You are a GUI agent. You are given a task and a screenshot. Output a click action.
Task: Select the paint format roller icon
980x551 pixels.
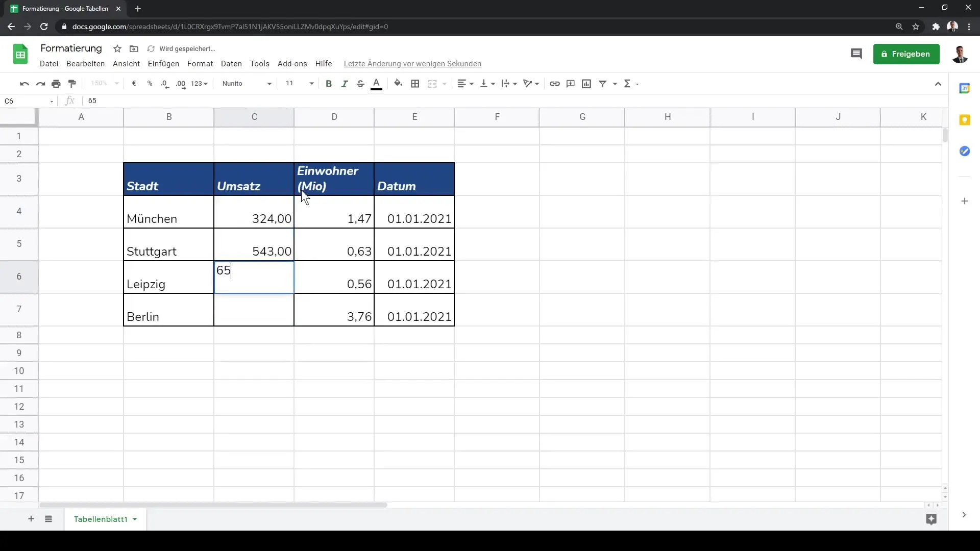(72, 84)
